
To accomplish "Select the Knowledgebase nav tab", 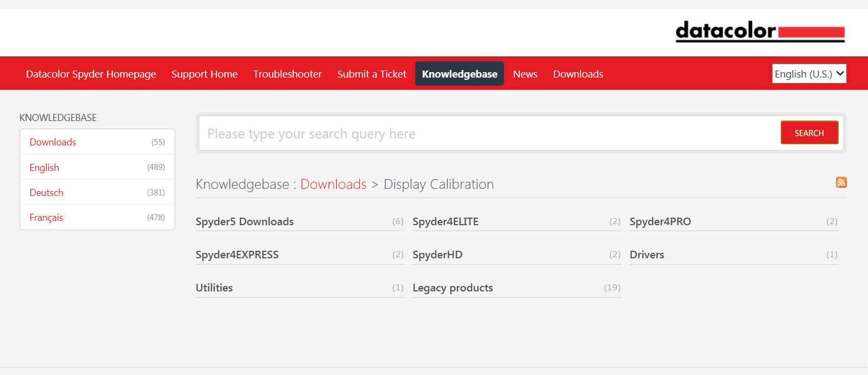I will [x=459, y=74].
